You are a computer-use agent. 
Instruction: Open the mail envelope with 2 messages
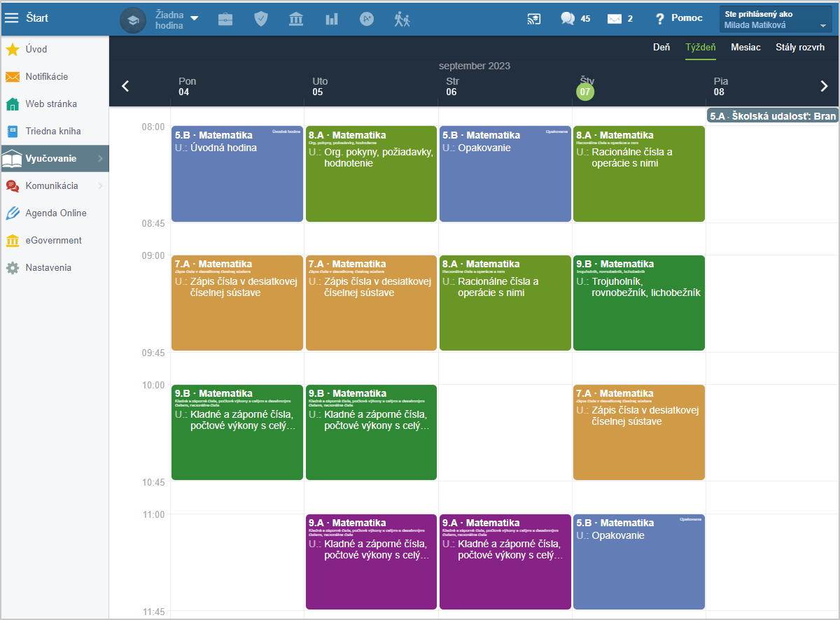pos(619,19)
